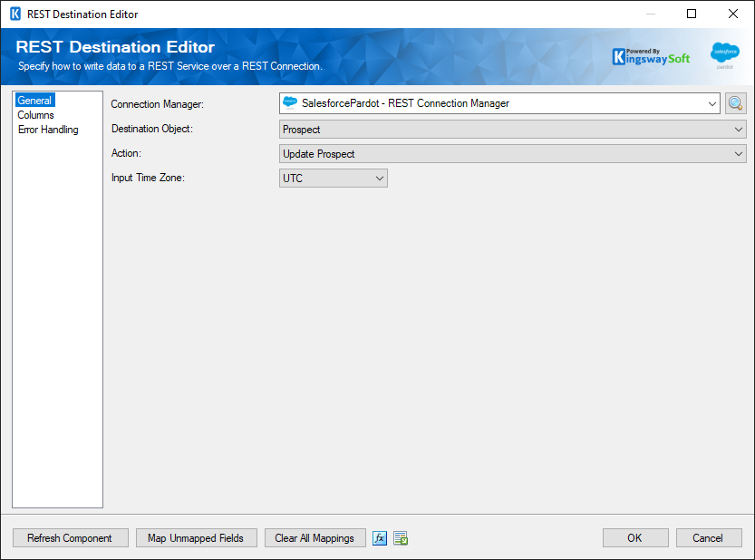Confirm with the OK button
The image size is (755, 560).
coord(635,538)
